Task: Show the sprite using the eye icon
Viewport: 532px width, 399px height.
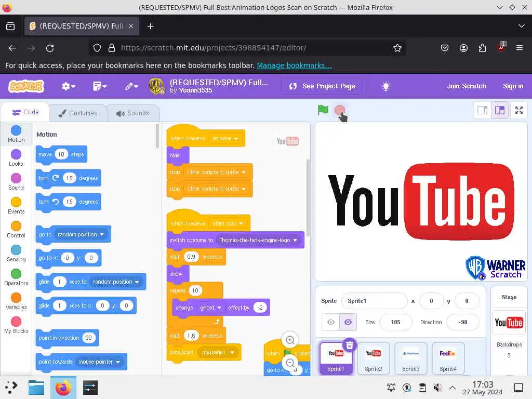Action: coord(331,322)
